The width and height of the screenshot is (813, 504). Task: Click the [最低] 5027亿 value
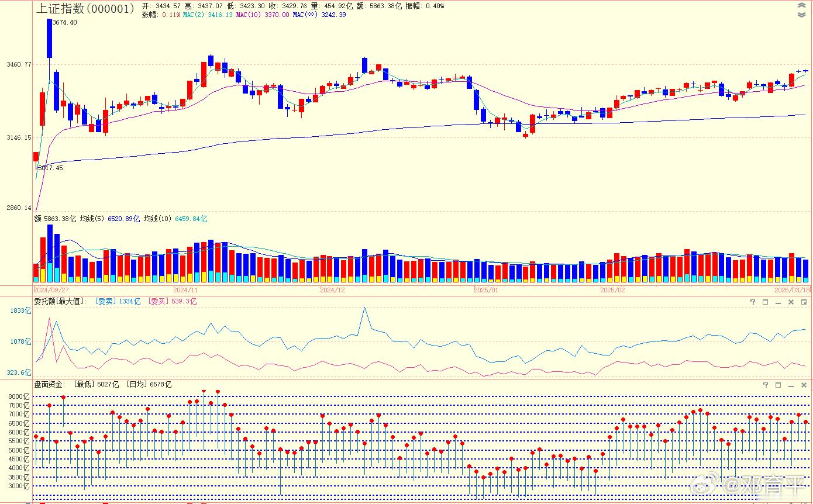[x=96, y=385]
